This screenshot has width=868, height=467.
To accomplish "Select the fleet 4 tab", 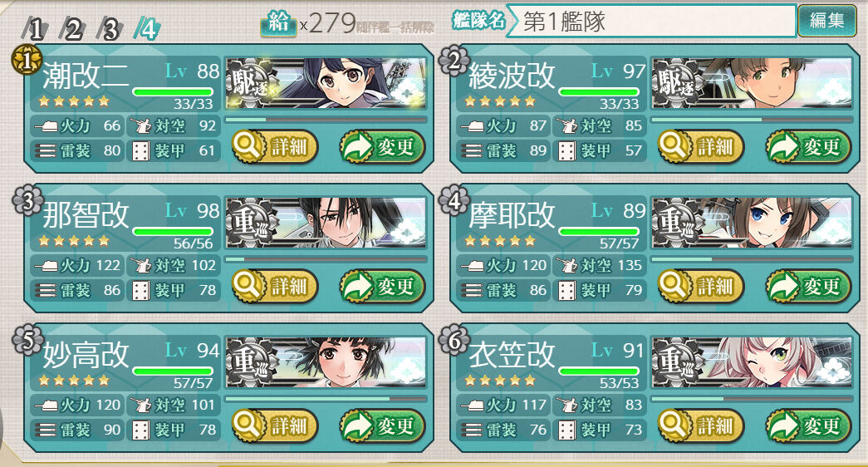I will 147,29.
